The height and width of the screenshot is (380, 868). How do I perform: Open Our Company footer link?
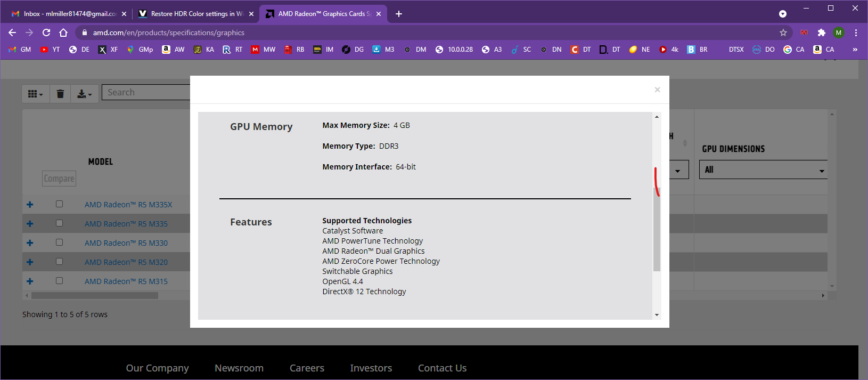[157, 368]
